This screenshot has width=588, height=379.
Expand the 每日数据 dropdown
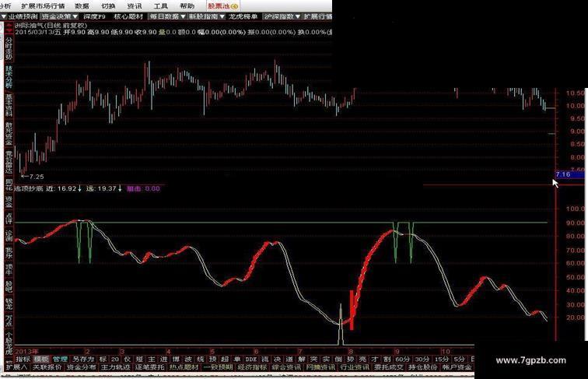click(x=167, y=16)
